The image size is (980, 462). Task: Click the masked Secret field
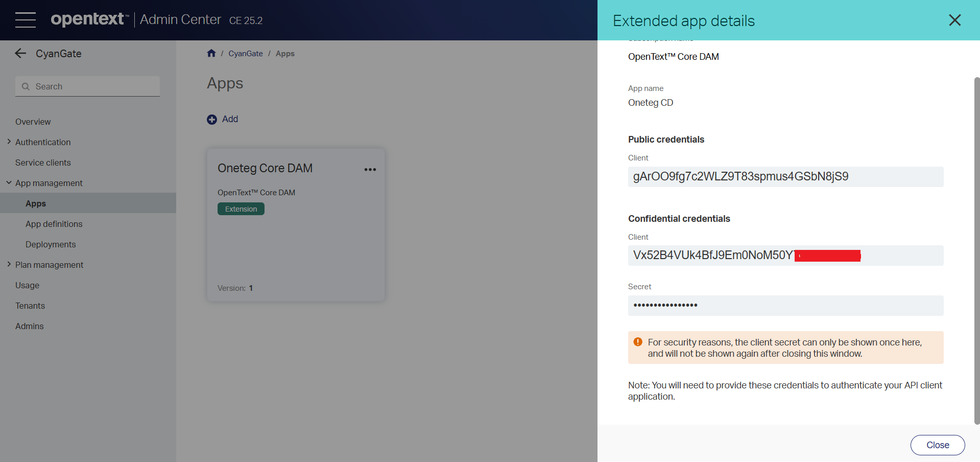point(785,306)
